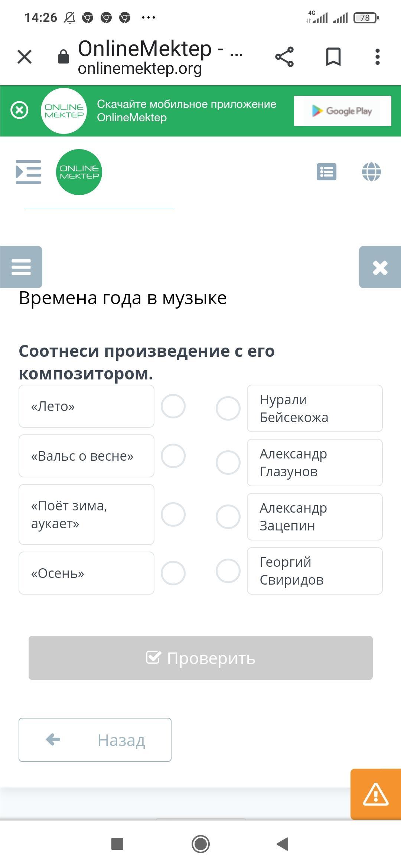Tap the OnlineMektep green logo
Viewport: 401px width, 868px height.
click(79, 172)
